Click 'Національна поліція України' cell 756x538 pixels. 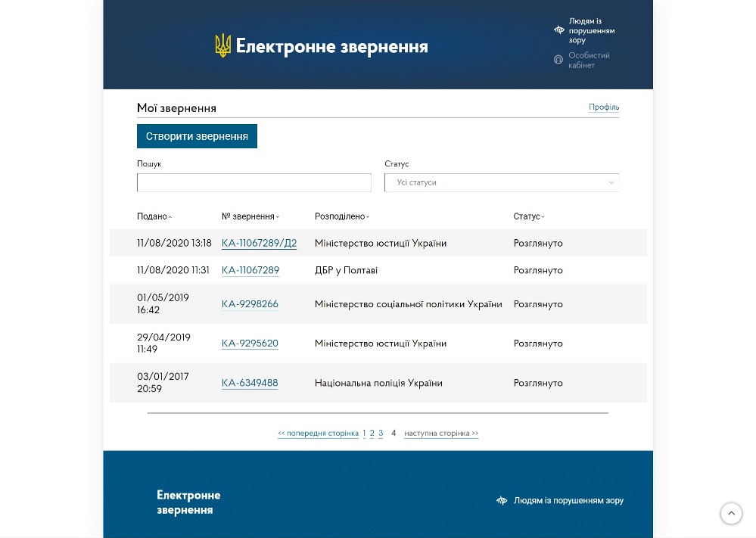[378, 383]
